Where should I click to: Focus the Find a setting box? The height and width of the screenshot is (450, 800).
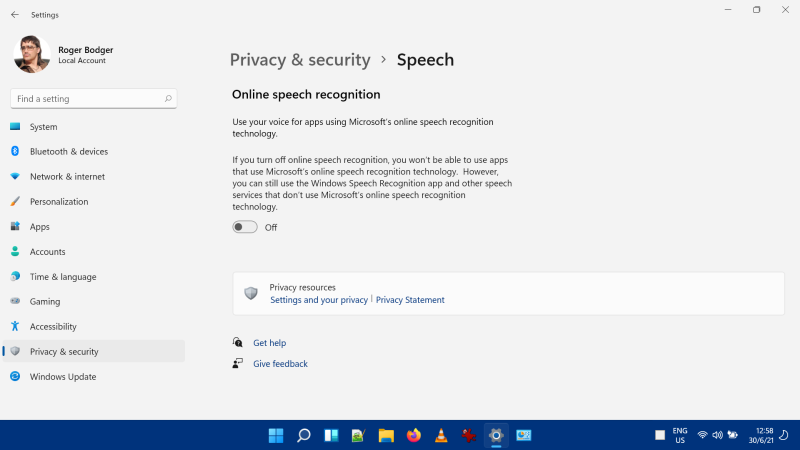93,98
